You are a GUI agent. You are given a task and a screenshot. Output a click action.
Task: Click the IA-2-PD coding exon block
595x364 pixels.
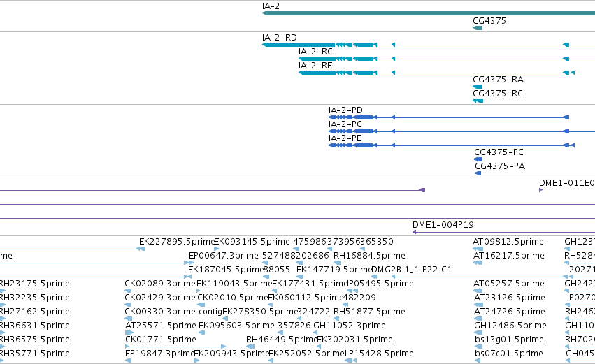364,117
